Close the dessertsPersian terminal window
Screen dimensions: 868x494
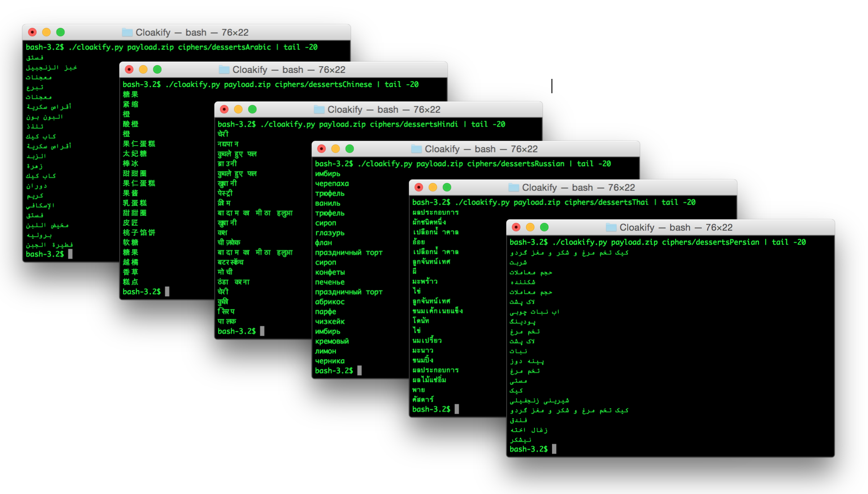516,227
